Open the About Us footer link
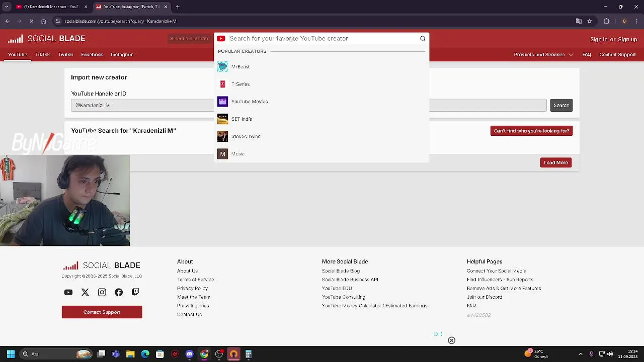 tap(187, 271)
